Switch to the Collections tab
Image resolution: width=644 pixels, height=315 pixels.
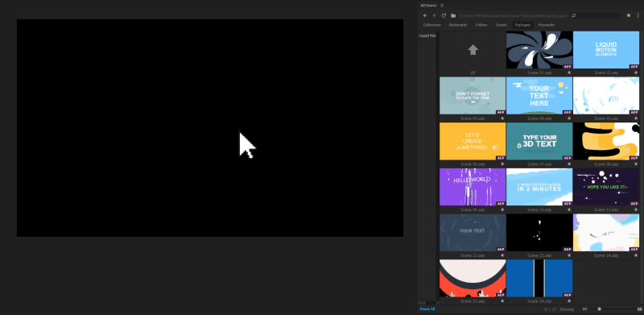tap(431, 25)
